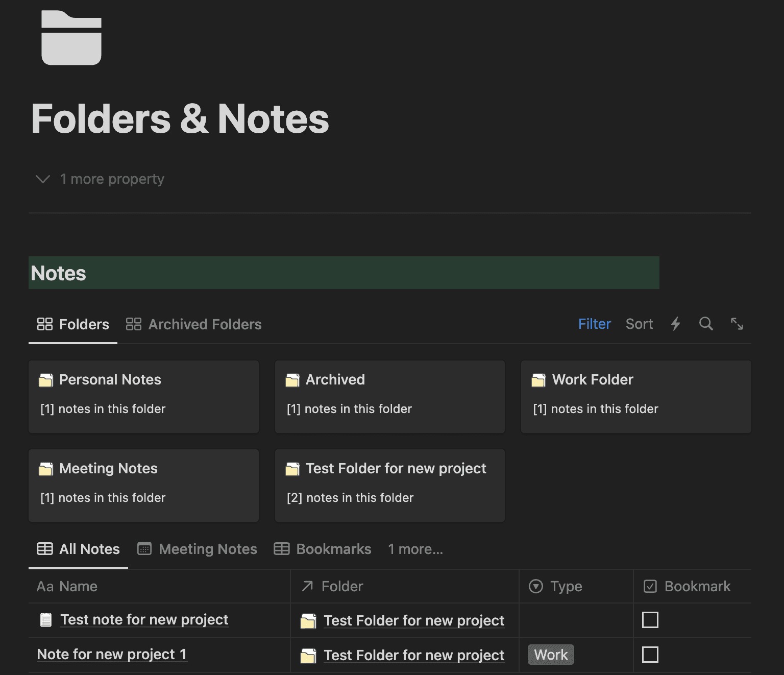
Task: Click the lightning bolt automations icon
Action: click(676, 324)
